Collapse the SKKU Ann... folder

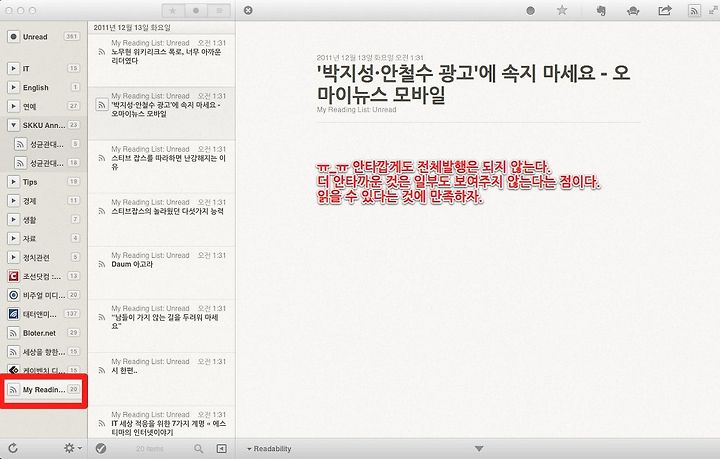tap(13, 125)
